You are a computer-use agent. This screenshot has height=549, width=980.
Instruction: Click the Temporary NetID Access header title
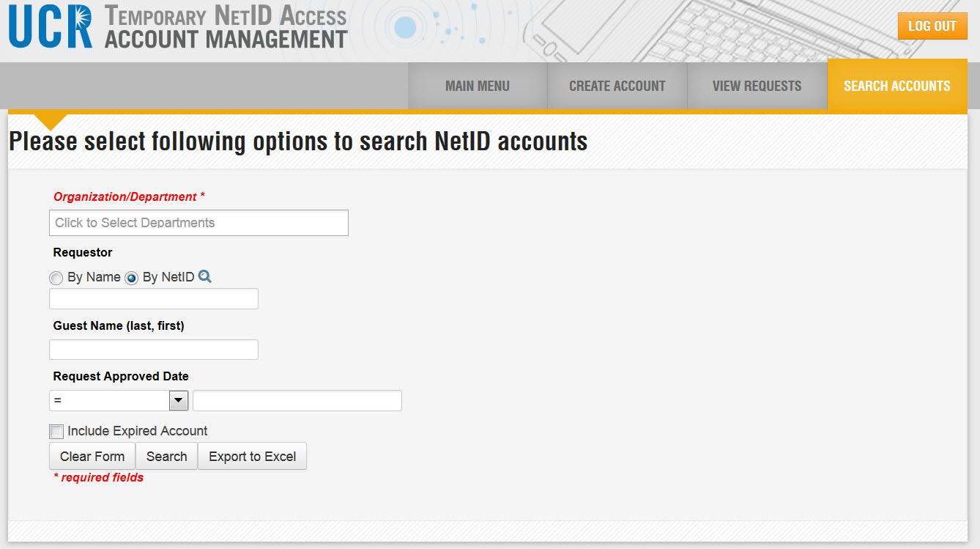[x=226, y=16]
